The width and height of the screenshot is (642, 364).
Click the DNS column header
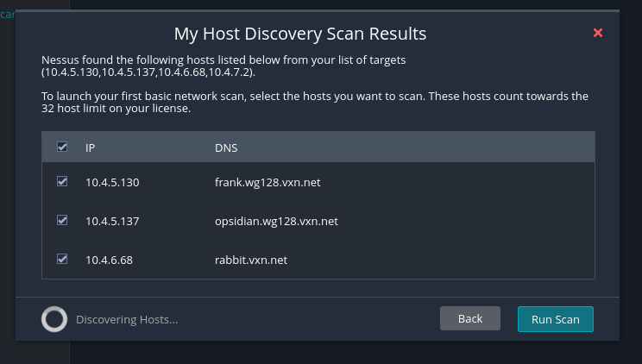(x=226, y=147)
